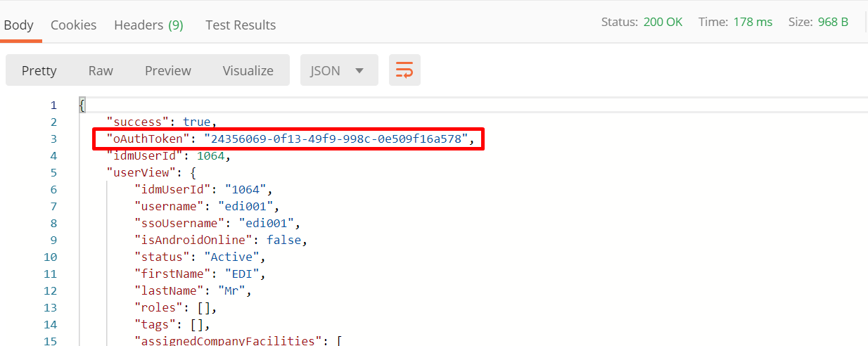868x346 pixels.
Task: Click the 968 B response size
Action: [x=833, y=22]
